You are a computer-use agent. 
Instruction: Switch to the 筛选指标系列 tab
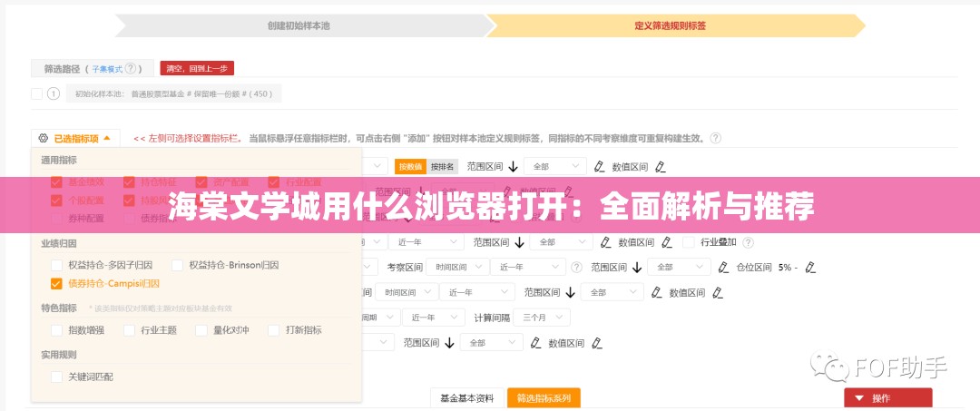pyautogui.click(x=544, y=398)
